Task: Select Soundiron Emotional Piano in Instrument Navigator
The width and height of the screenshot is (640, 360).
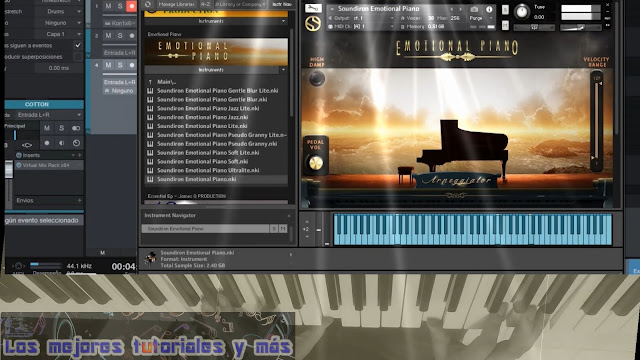Action: [x=205, y=229]
